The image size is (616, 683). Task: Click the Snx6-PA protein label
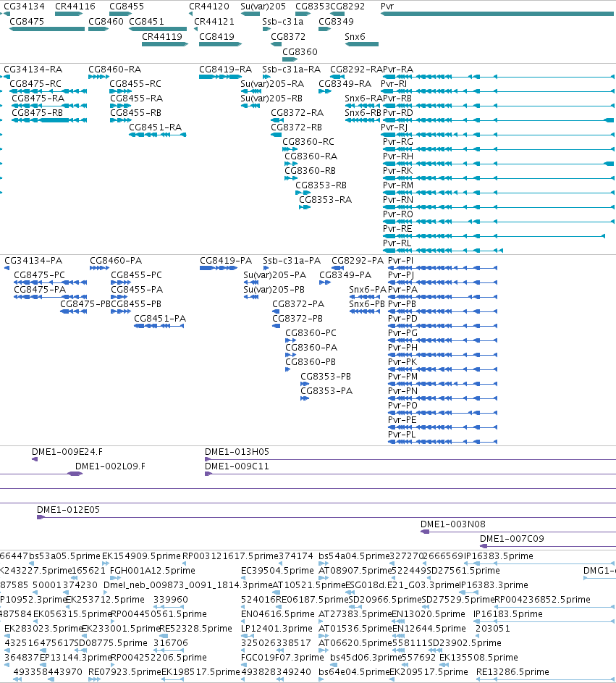368,289
